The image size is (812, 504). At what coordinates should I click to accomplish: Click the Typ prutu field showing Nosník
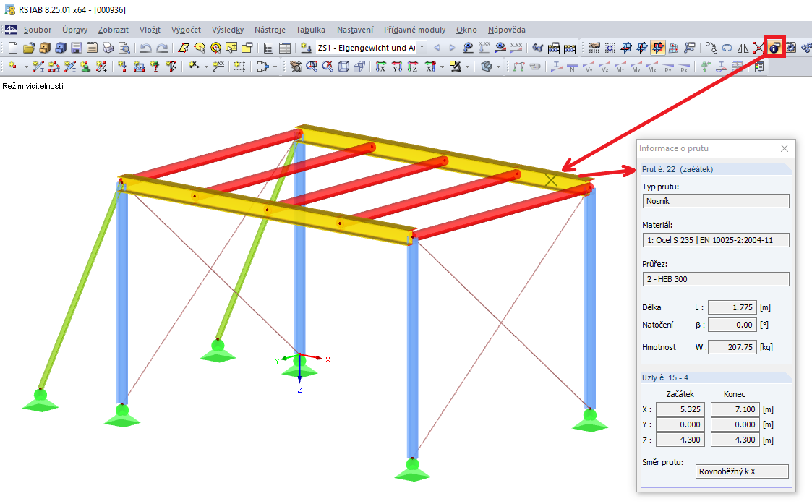click(x=716, y=201)
